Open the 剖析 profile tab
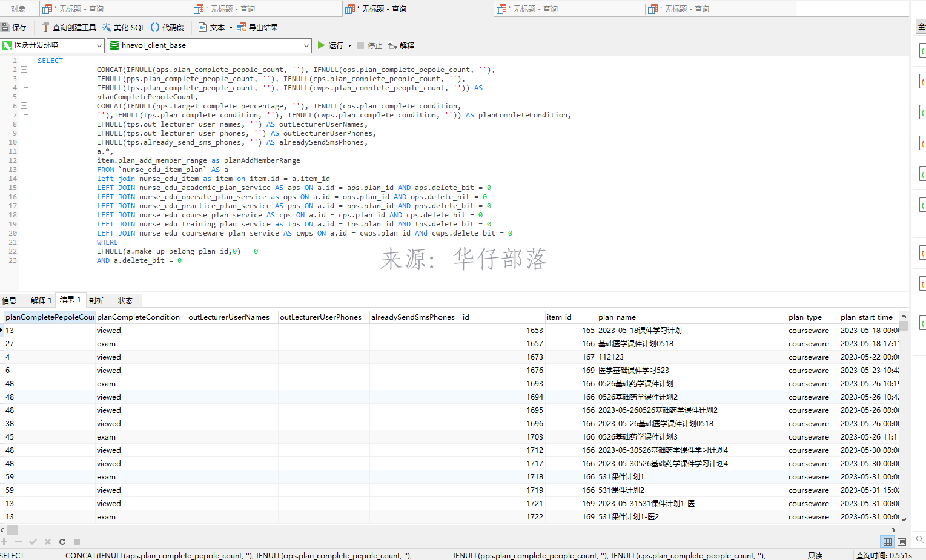Screen dimensions: 926x560 pos(96,300)
